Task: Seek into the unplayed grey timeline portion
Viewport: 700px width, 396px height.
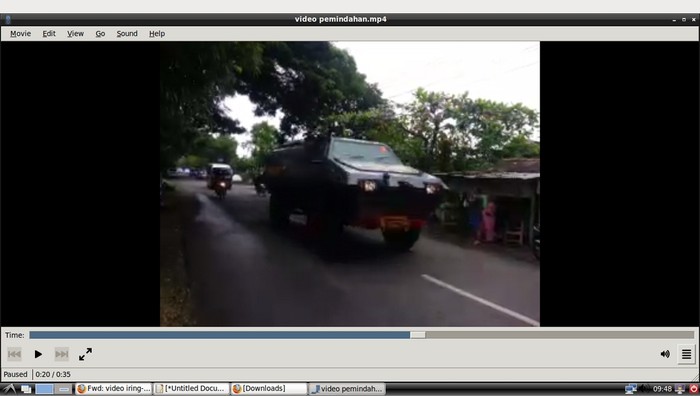Action: (559, 335)
